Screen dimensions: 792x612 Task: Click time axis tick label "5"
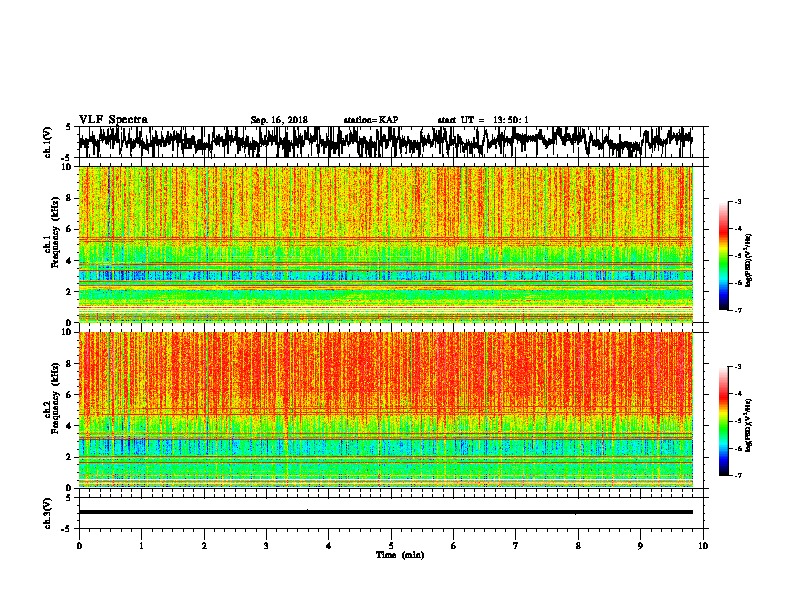click(x=391, y=546)
